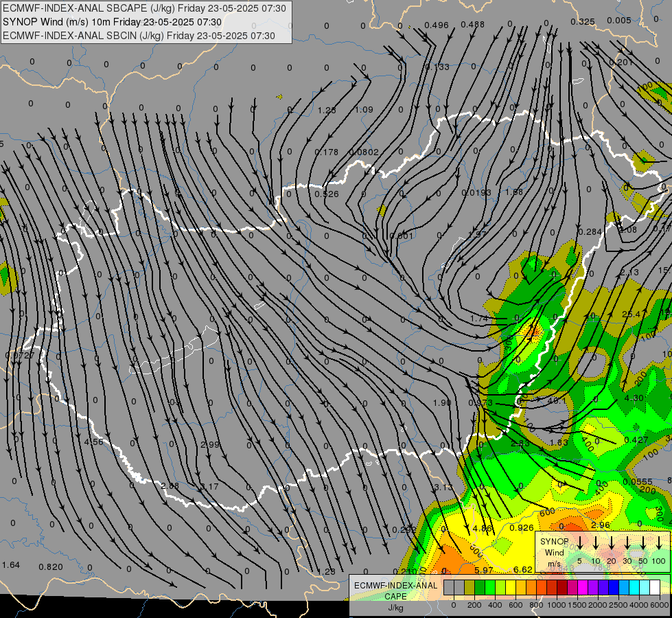The height and width of the screenshot is (618, 672).
Task: Pick the purple swatch left of the 2000 tick
Action: click(x=592, y=587)
